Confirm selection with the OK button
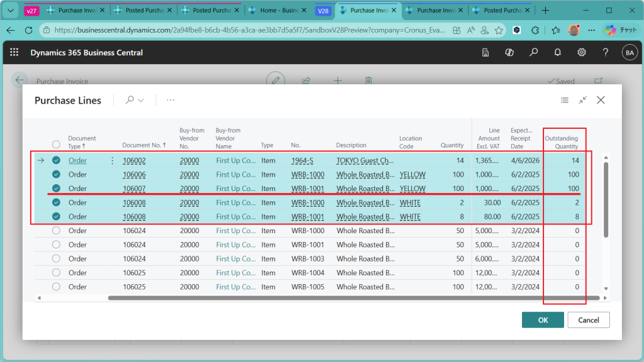Viewport: 644px width, 362px height. click(543, 320)
